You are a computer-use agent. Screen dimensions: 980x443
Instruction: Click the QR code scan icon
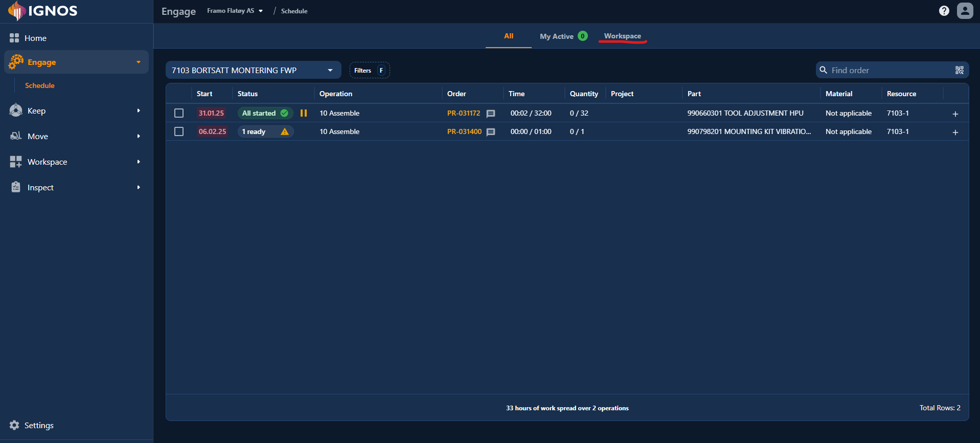[x=959, y=70]
